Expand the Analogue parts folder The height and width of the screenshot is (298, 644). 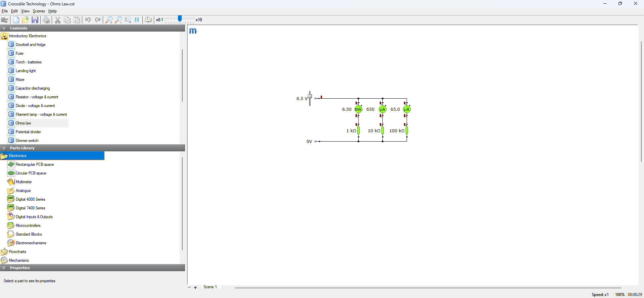[19, 191]
